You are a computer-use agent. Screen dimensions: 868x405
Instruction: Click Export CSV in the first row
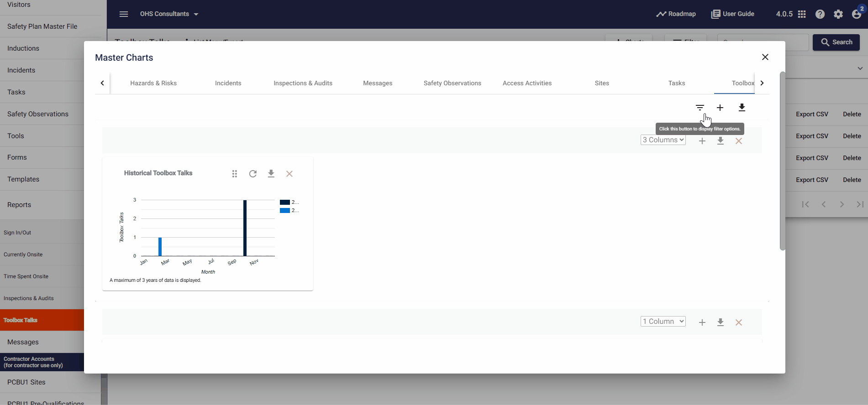812,114
